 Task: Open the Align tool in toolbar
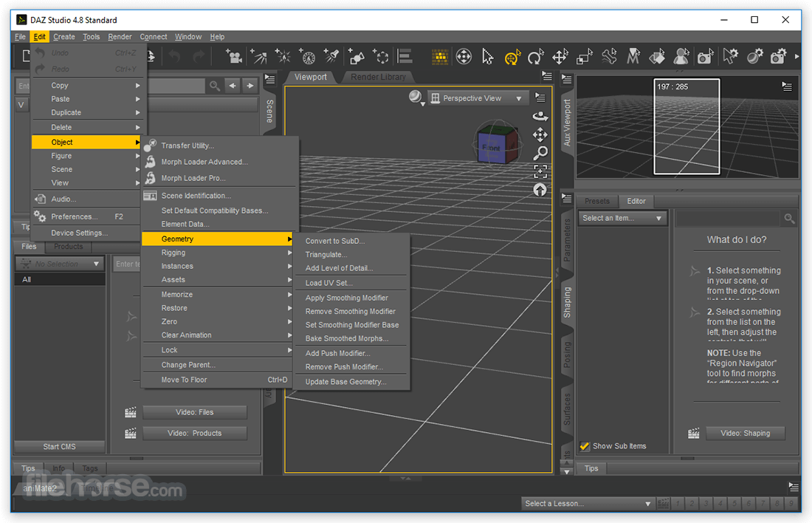tap(405, 56)
